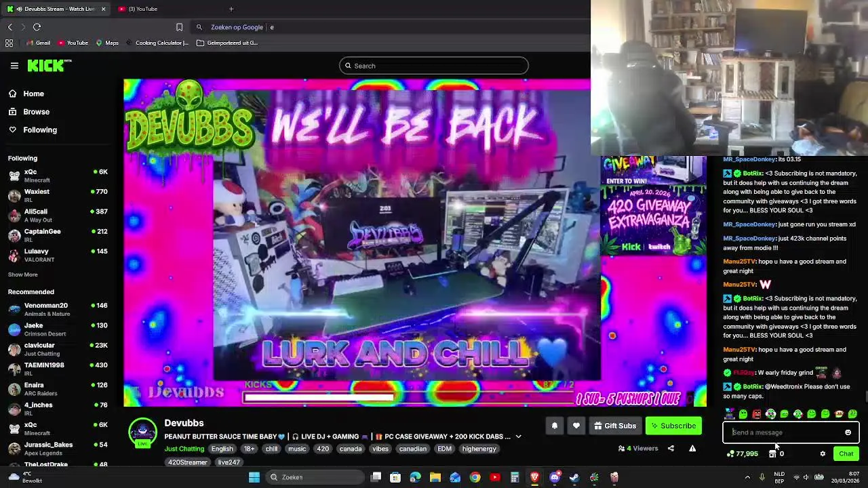This screenshot has height=488, width=868.
Task: Open TAEMIN1998 IRL channel
Action: click(58, 369)
